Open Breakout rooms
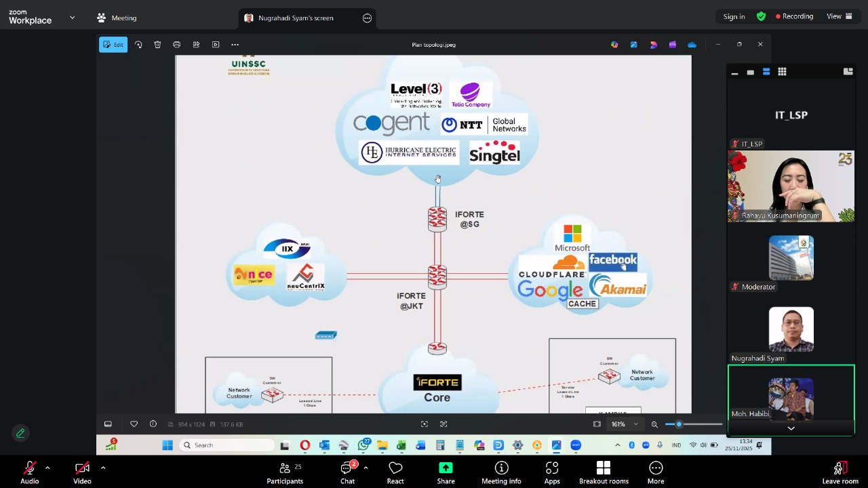Screen dimensions: 868x488 pos(604,472)
